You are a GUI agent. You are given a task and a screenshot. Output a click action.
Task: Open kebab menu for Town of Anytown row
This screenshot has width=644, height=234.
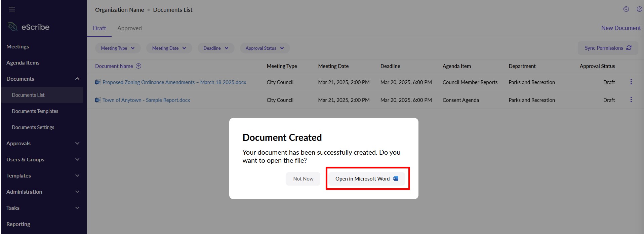pyautogui.click(x=631, y=100)
